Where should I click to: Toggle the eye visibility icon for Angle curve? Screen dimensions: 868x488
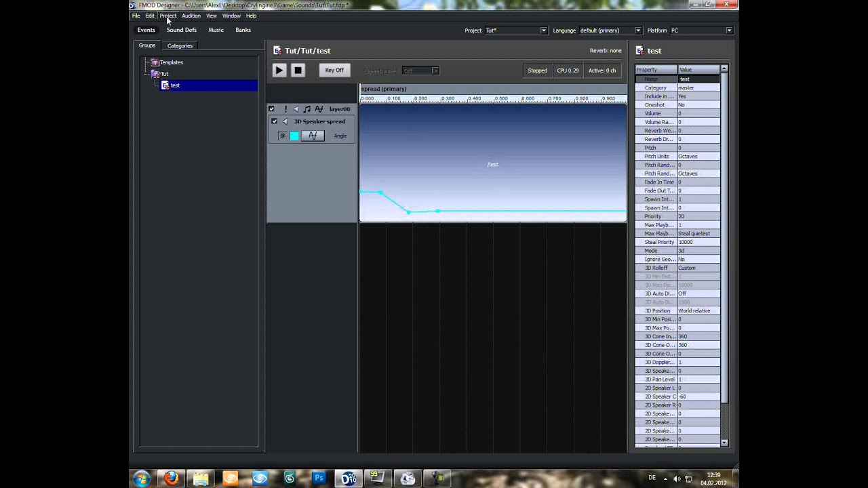pos(282,136)
